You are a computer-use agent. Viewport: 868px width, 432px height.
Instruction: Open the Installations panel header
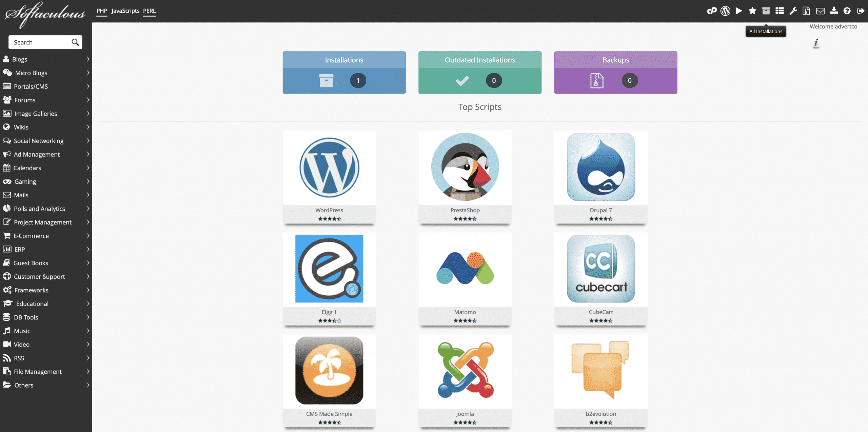(x=344, y=60)
